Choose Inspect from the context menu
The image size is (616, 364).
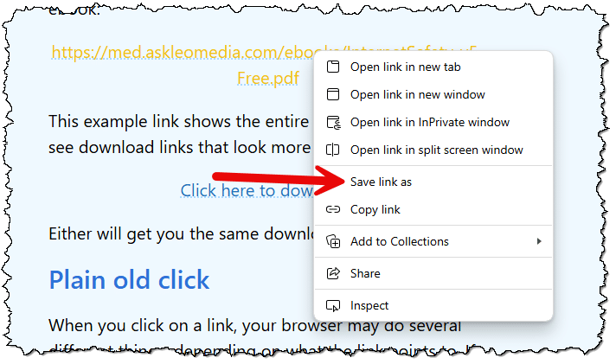pos(433,305)
